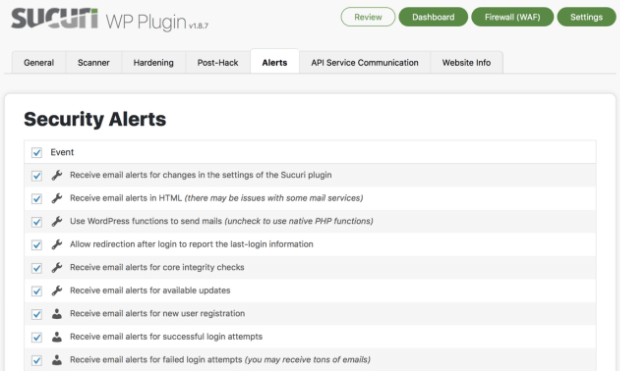The height and width of the screenshot is (371, 620).
Task: Click wrench icon next to HTML email alerts
Action: pyautogui.click(x=57, y=198)
